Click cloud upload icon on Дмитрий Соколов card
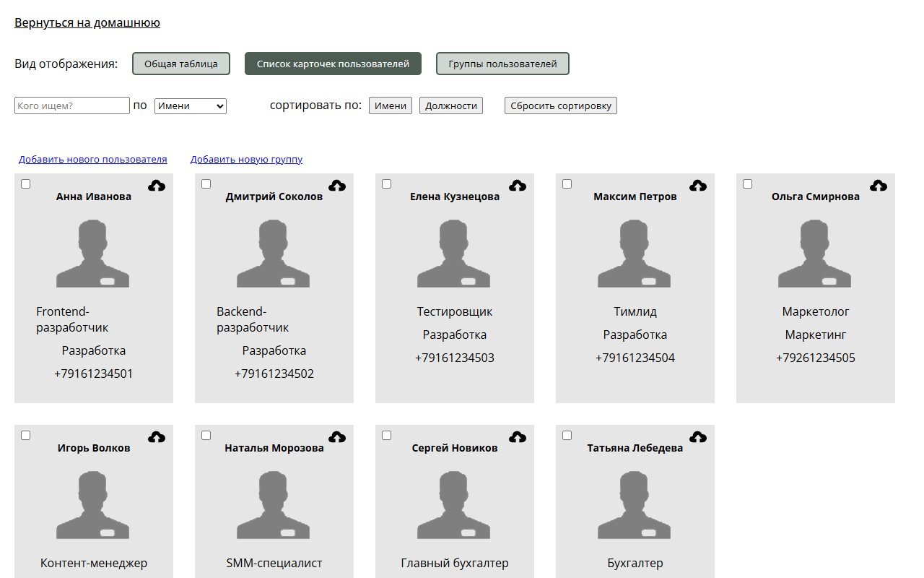This screenshot has height=578, width=924. 337,186
